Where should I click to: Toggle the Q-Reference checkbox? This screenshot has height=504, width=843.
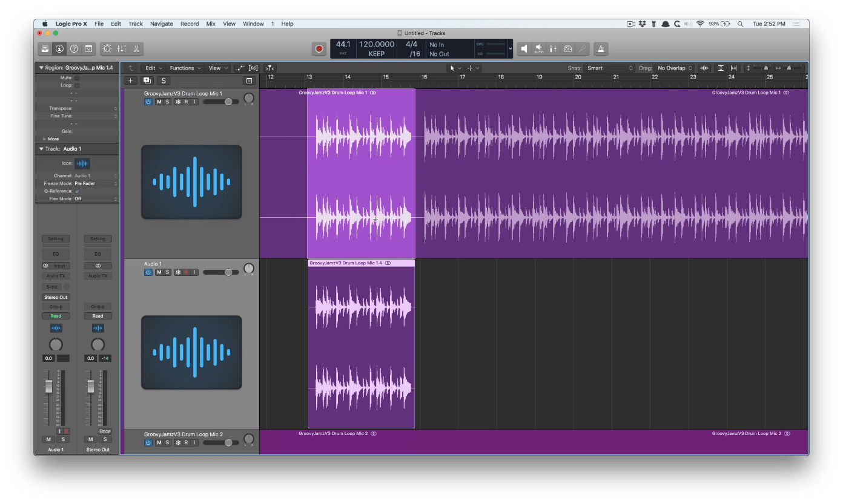(77, 191)
